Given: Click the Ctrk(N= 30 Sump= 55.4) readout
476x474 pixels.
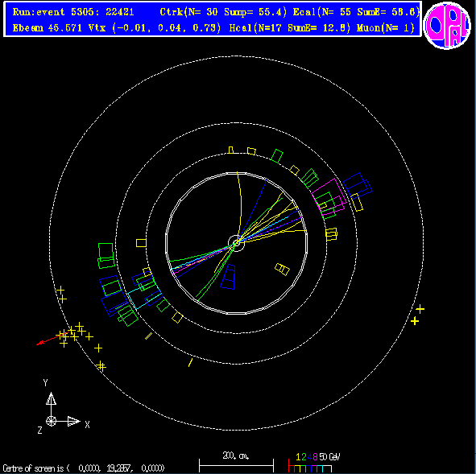Looking at the screenshot, I should [x=223, y=12].
